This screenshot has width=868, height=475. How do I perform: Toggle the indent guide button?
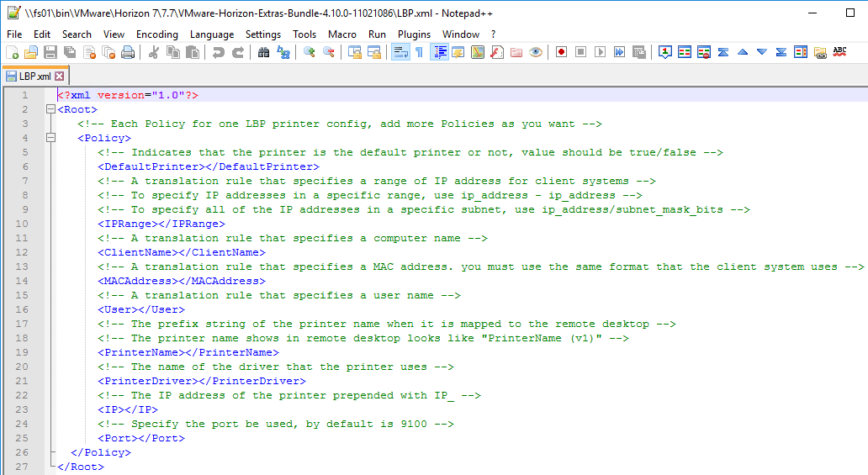[x=440, y=52]
